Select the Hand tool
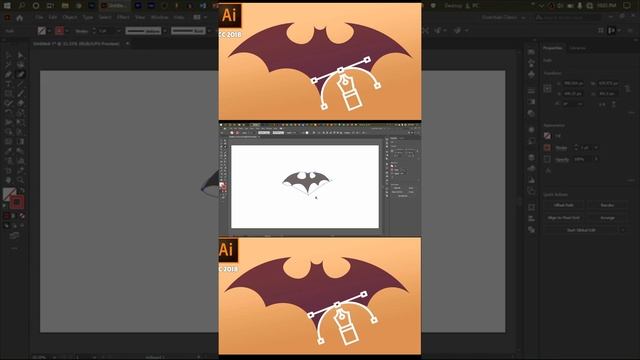Viewport: 640px width, 360px height. tap(8, 180)
